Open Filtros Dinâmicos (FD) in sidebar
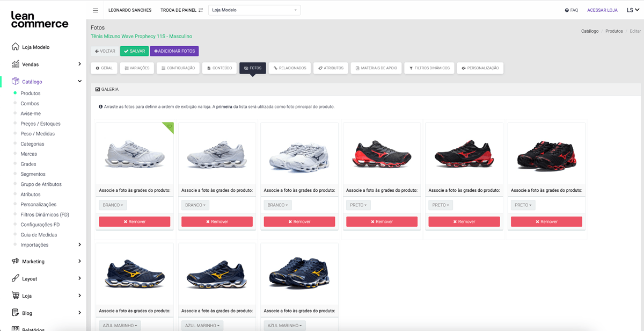This screenshot has height=331, width=644. (45, 215)
